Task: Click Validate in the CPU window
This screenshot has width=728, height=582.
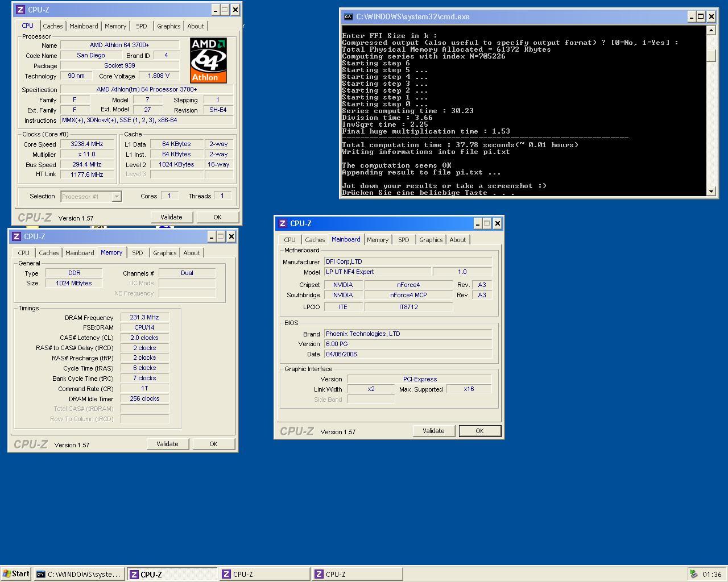Action: click(171, 217)
